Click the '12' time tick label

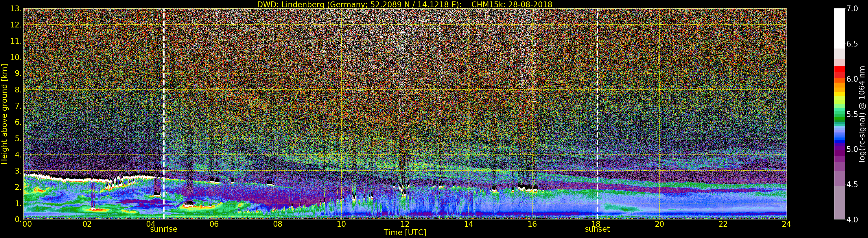tap(405, 224)
